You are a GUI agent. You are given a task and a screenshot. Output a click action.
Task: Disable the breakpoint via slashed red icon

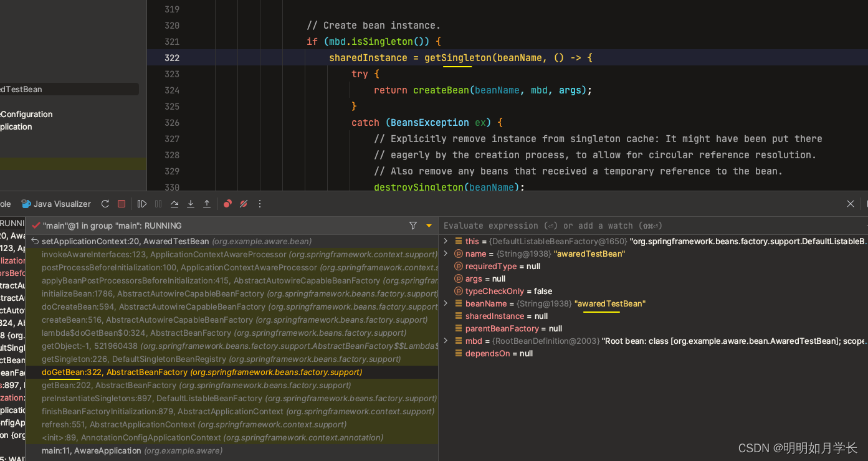[x=243, y=204]
